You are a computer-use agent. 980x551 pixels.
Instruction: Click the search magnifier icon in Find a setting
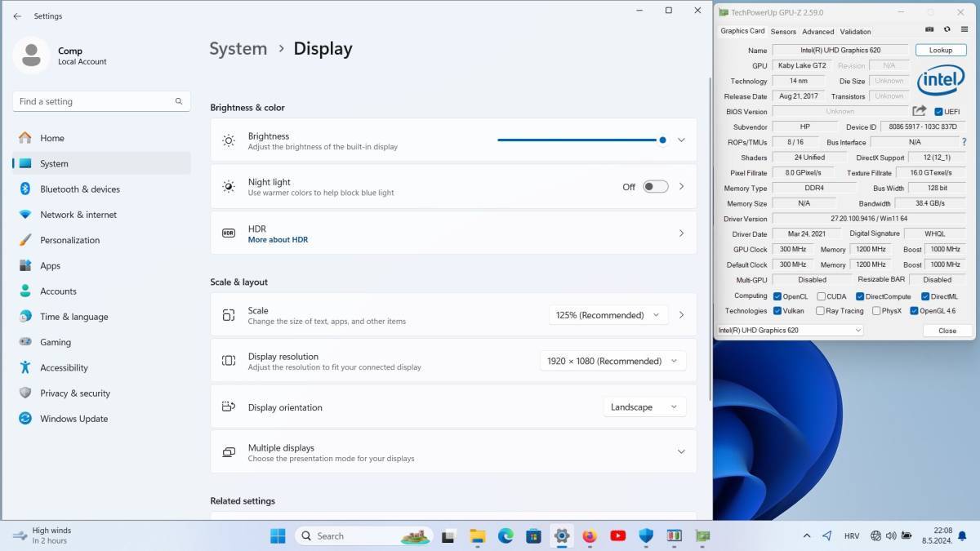[179, 101]
